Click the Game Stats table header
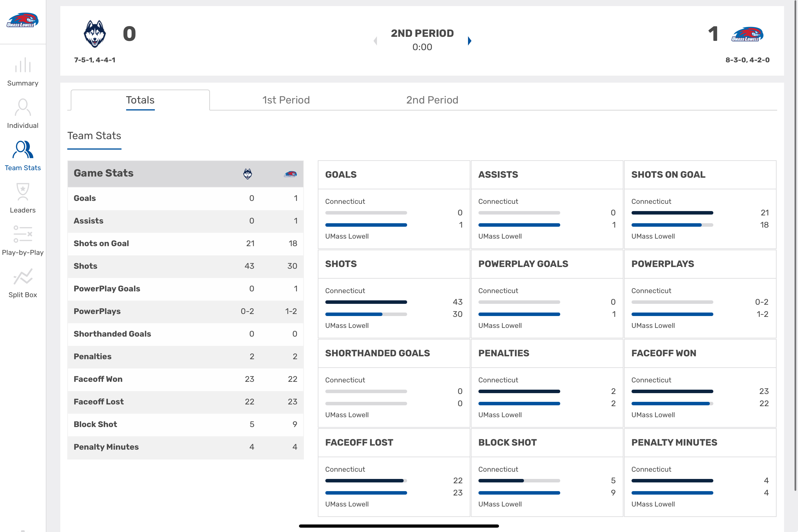 [x=186, y=174]
